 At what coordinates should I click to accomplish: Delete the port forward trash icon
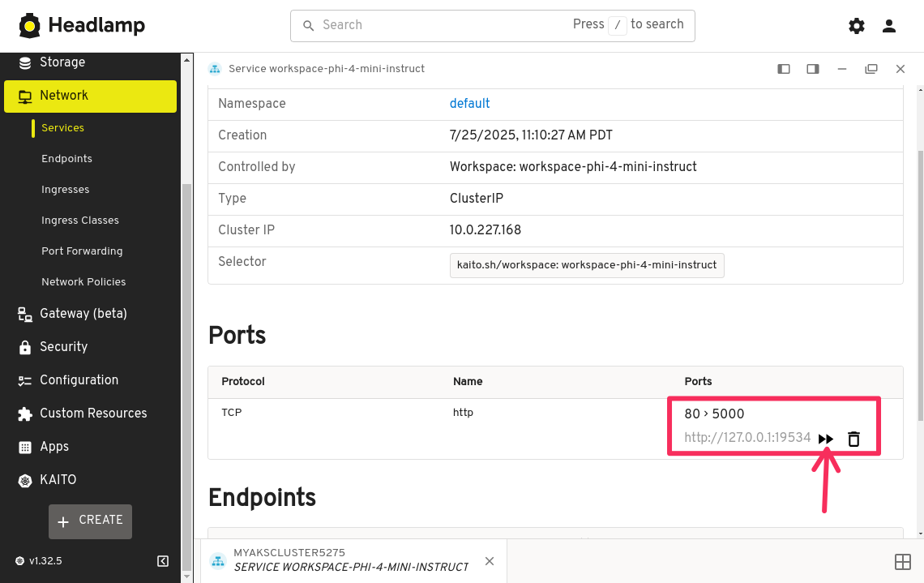[853, 439]
